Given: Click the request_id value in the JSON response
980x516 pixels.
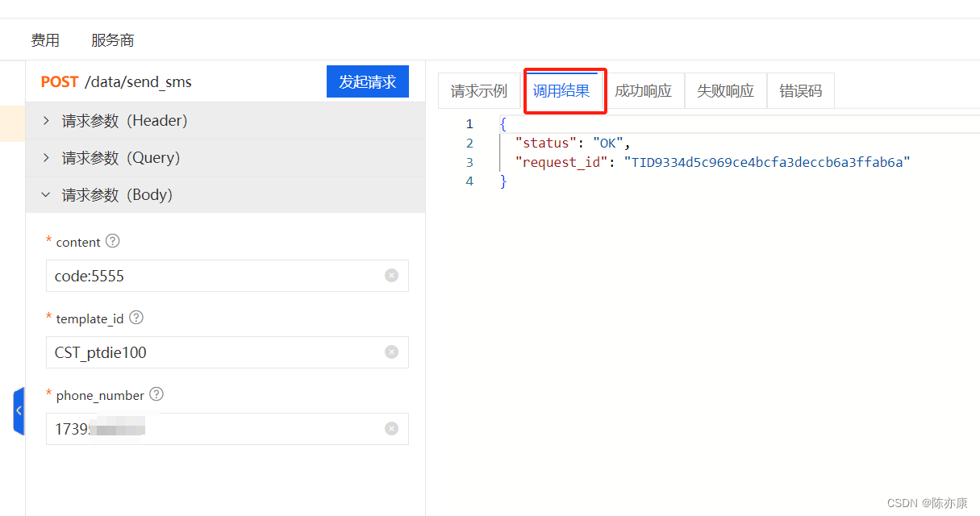Looking at the screenshot, I should pos(767,162).
